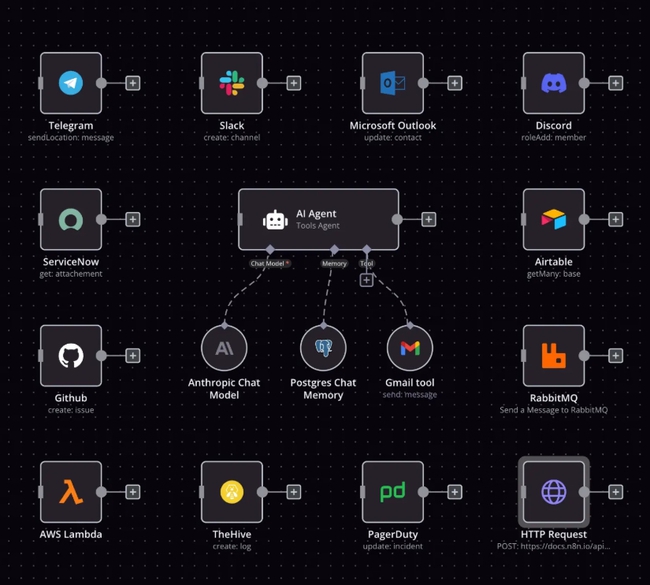Click the Telegram output connector dot
The image size is (650, 585).
(101, 83)
